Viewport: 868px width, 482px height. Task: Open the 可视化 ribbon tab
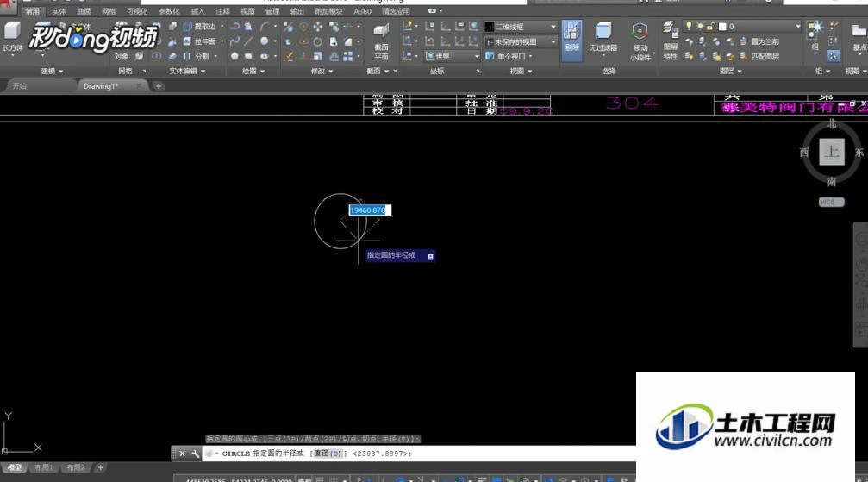coord(137,11)
